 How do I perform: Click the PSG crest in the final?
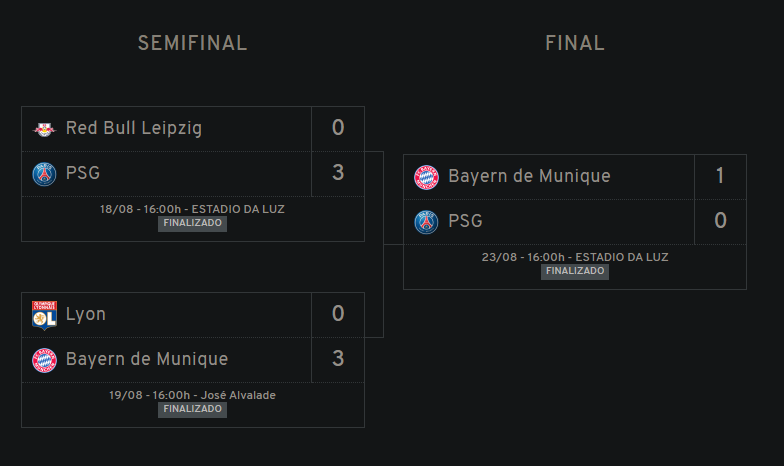[426, 222]
